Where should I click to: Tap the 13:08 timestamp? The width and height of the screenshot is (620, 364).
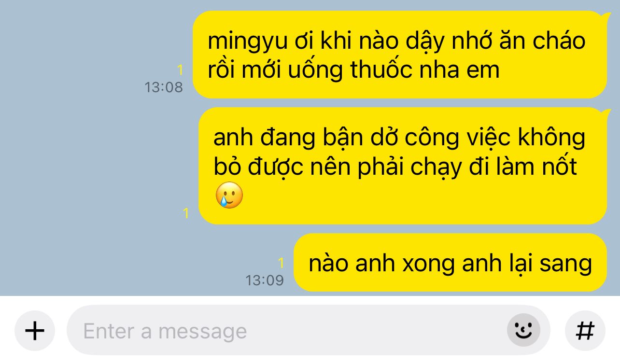click(x=164, y=87)
